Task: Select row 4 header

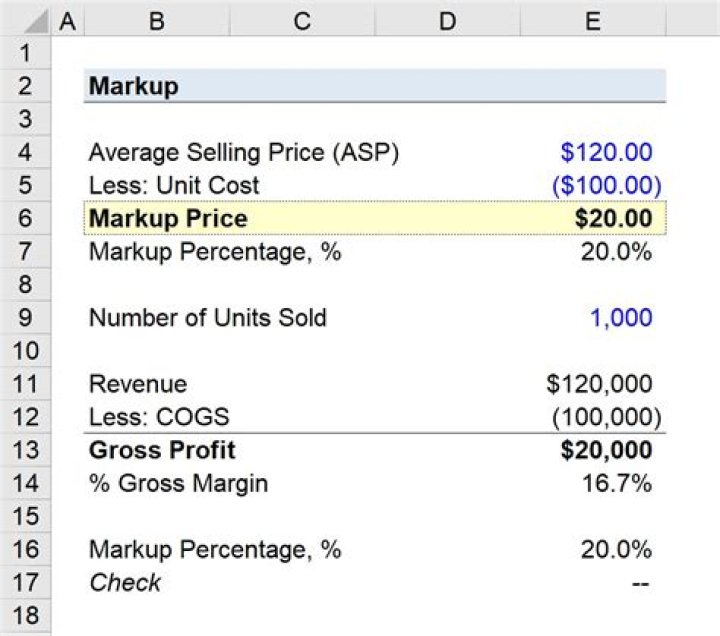Action: 25,152
